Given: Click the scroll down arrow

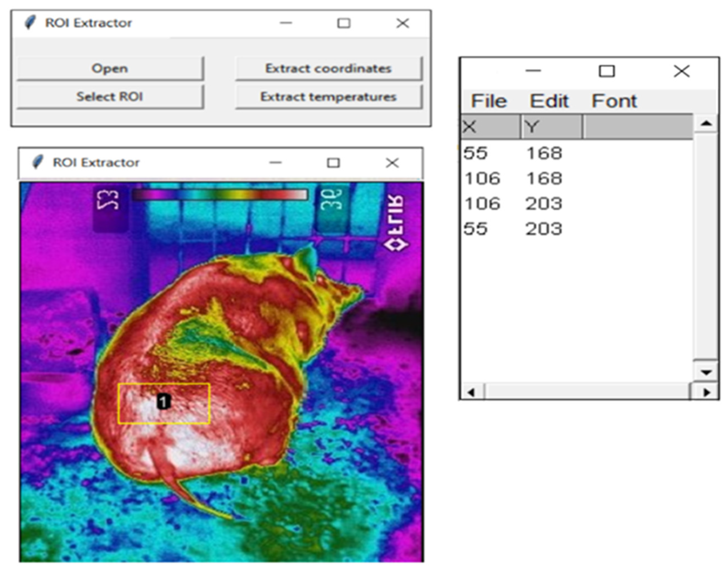Looking at the screenshot, I should point(706,372).
